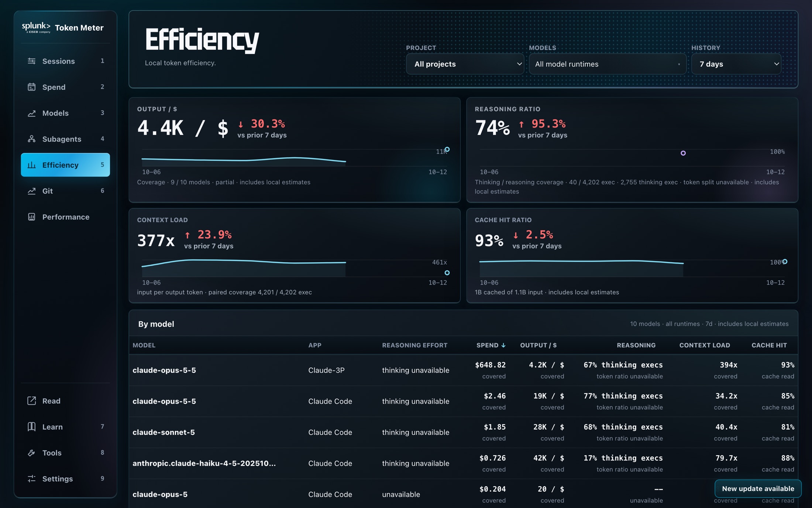Click the claude-sonnet-5 model name
This screenshot has height=508, width=812.
164,432
